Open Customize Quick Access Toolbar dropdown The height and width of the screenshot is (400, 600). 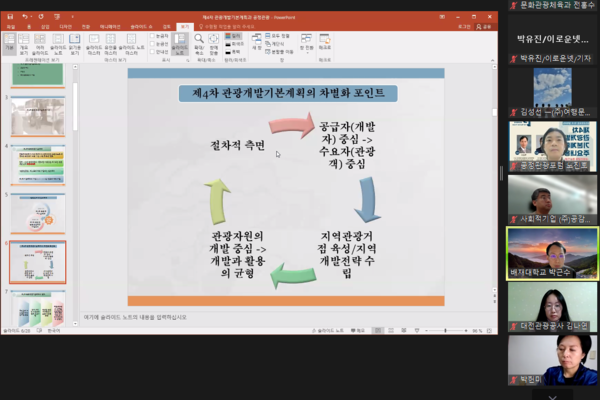(x=72, y=17)
